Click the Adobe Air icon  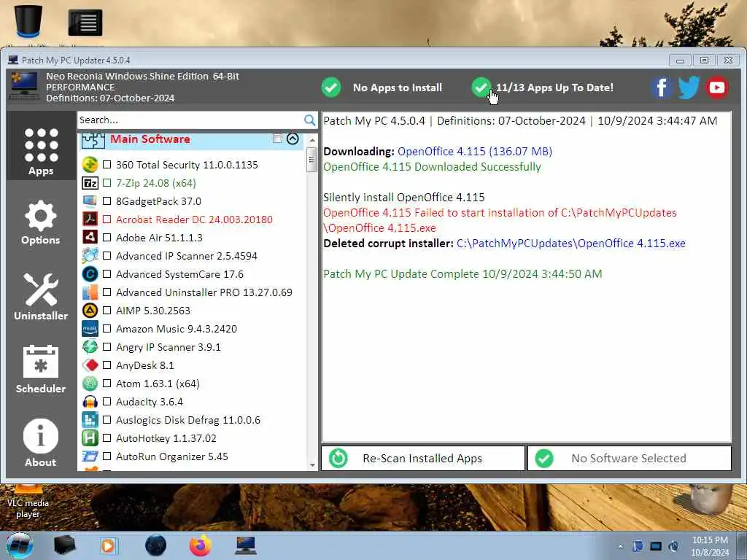(90, 237)
